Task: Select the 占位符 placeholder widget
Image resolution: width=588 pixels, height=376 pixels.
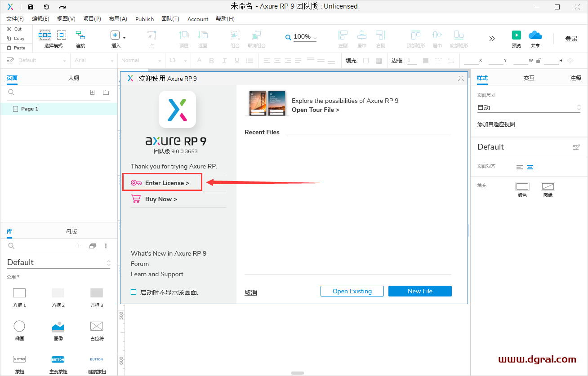Action: (x=97, y=326)
